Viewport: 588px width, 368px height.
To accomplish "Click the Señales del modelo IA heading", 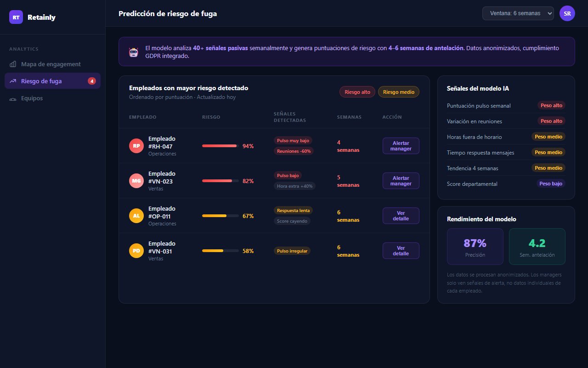I will 478,88.
